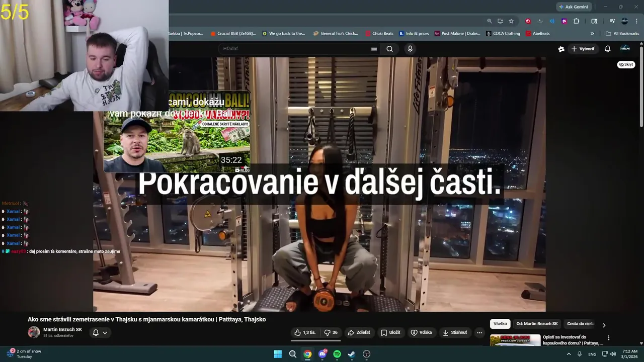Bookmark this page with the star icon
This screenshot has width=644, height=362.
pos(511,21)
